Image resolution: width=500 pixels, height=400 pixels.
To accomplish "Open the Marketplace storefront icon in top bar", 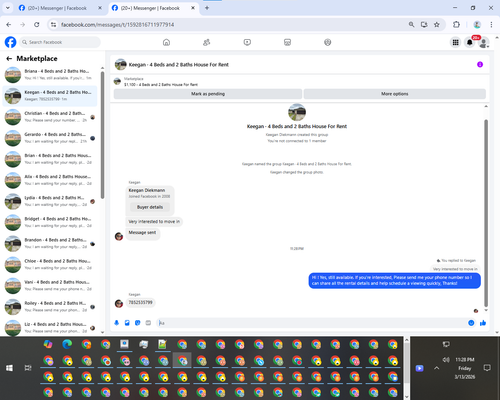I will (287, 42).
